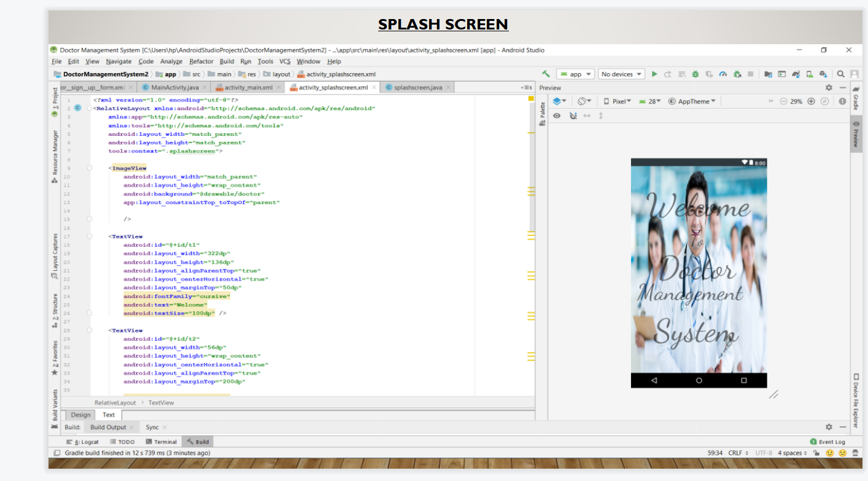The image size is (868, 481).
Task: Open the Project Structure folder icon
Action: pos(769,74)
